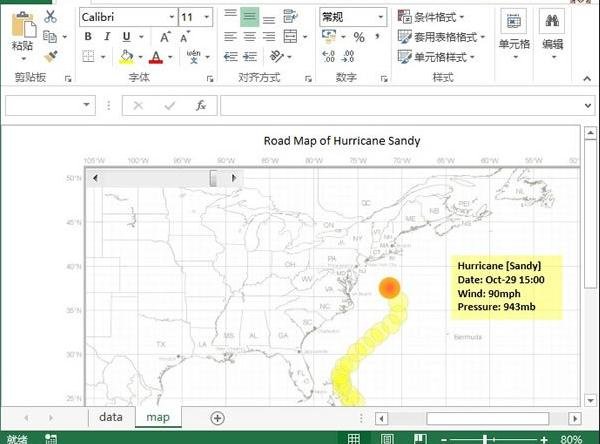Click the cell borders icon
Screen dimensions: 600x444
(88, 57)
